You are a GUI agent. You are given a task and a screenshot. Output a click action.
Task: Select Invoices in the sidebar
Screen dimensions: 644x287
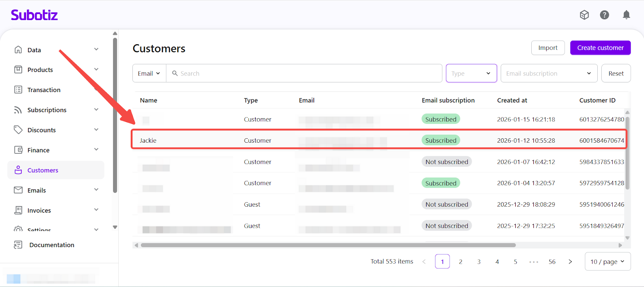click(x=39, y=210)
